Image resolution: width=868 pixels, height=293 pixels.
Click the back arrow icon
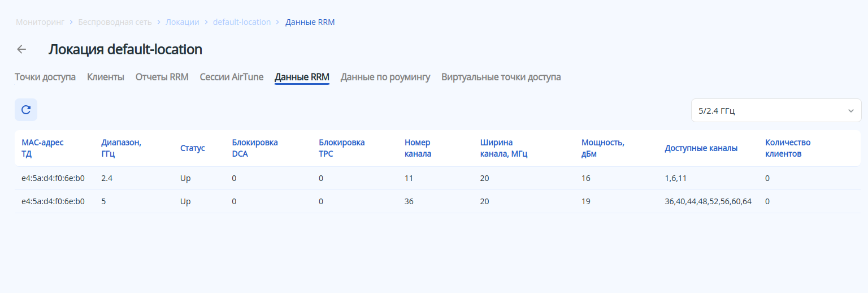click(x=21, y=49)
